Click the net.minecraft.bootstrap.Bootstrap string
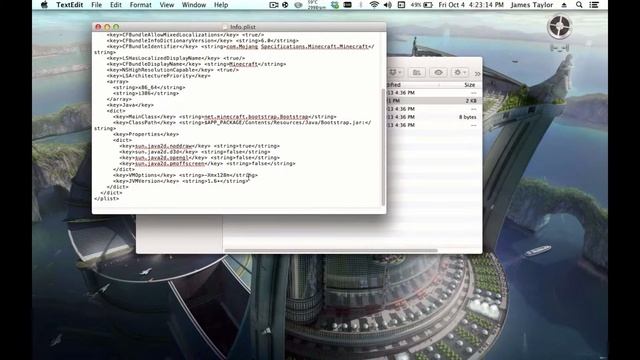640x360 pixels. coord(256,117)
